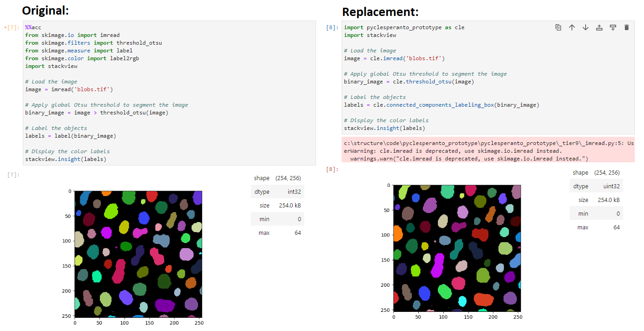Viewport: 644px width, 331px height.
Task: Click the "# Display the color labels" comment in original cell
Action: pos(68,151)
